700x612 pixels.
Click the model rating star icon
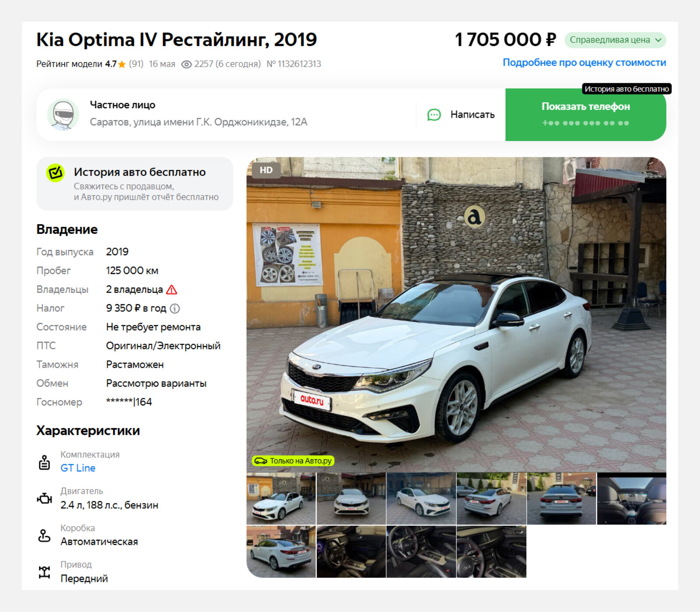pos(122,64)
